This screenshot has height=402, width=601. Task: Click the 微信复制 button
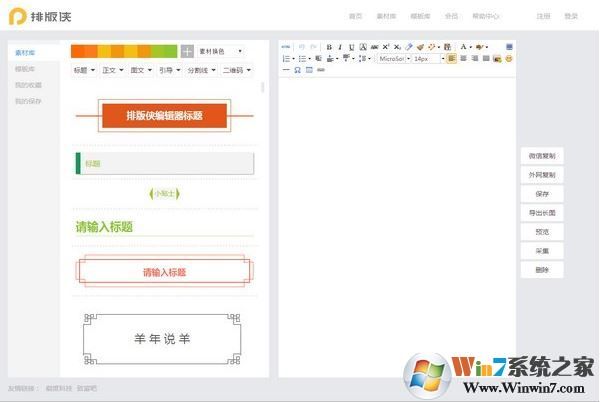[x=542, y=156]
